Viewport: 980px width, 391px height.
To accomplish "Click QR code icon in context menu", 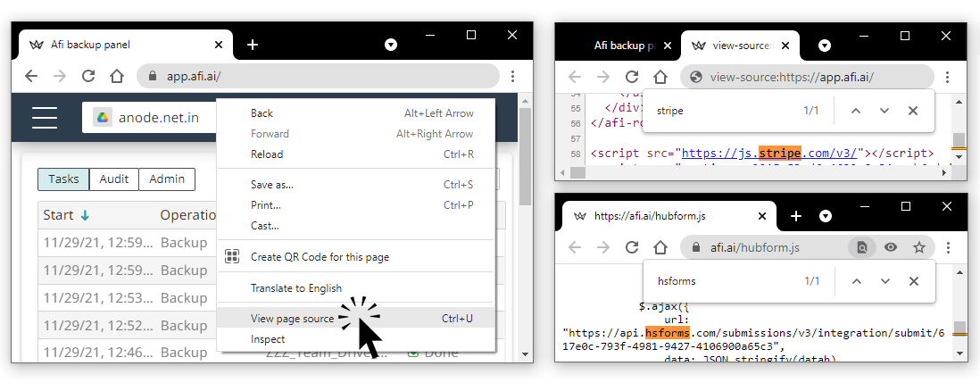I will coord(232,256).
